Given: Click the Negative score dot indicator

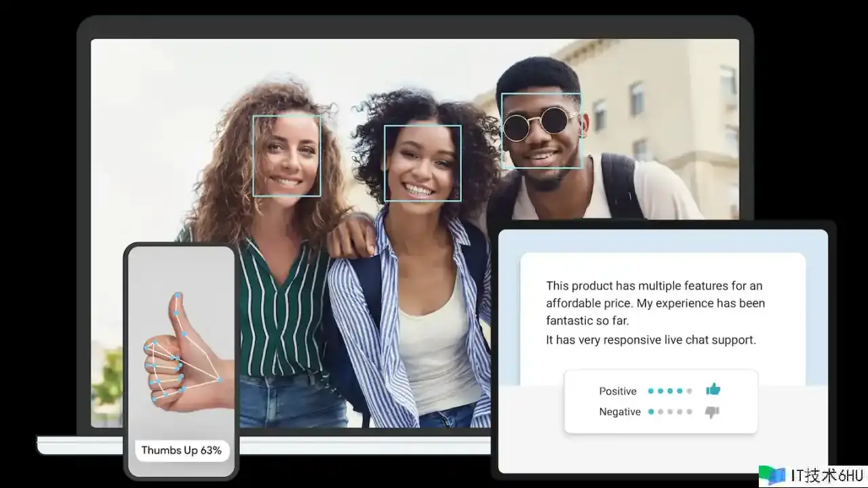Looking at the screenshot, I should coord(670,411).
